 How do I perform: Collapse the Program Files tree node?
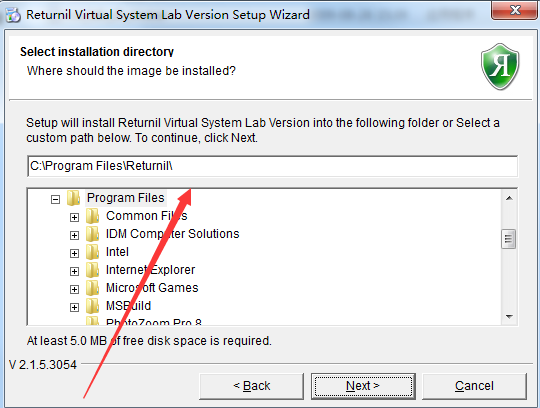tap(55, 199)
